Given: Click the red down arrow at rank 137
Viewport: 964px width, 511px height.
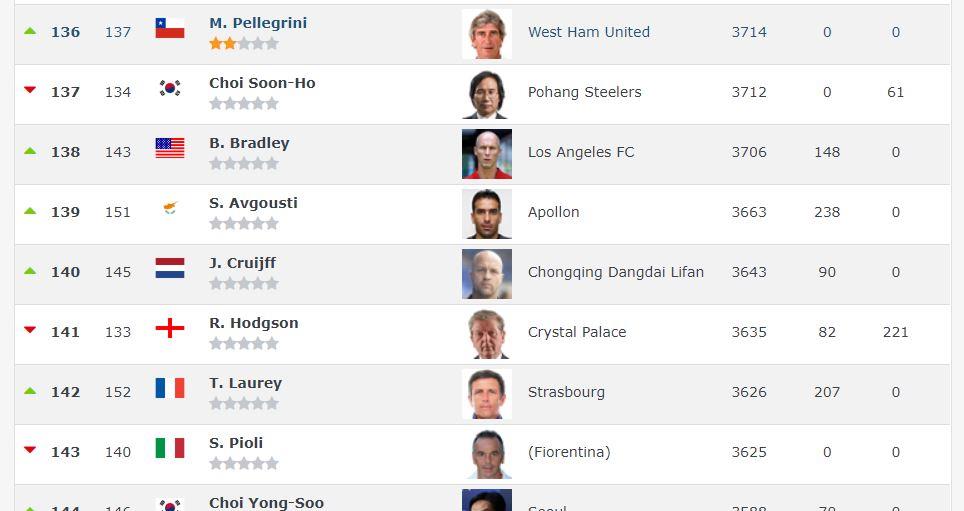Looking at the screenshot, I should click(30, 90).
